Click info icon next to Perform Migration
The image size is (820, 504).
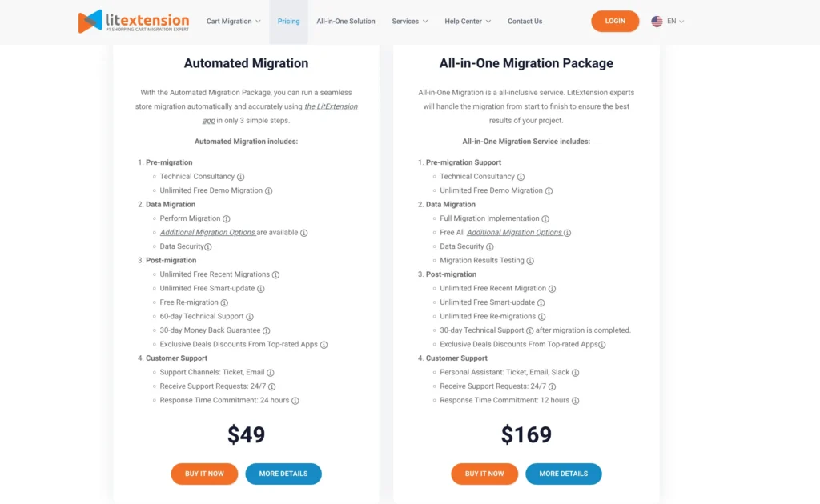click(x=227, y=219)
